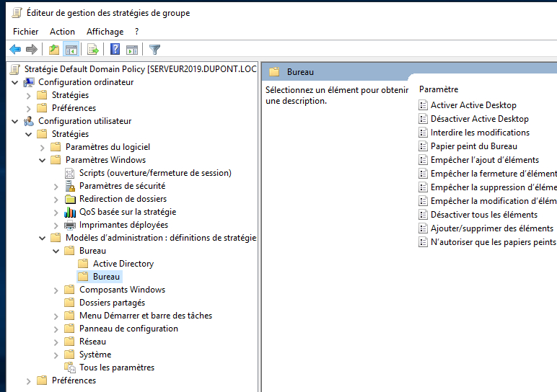
Task: Click the Forward arrow toolbar icon
Action: (x=32, y=49)
